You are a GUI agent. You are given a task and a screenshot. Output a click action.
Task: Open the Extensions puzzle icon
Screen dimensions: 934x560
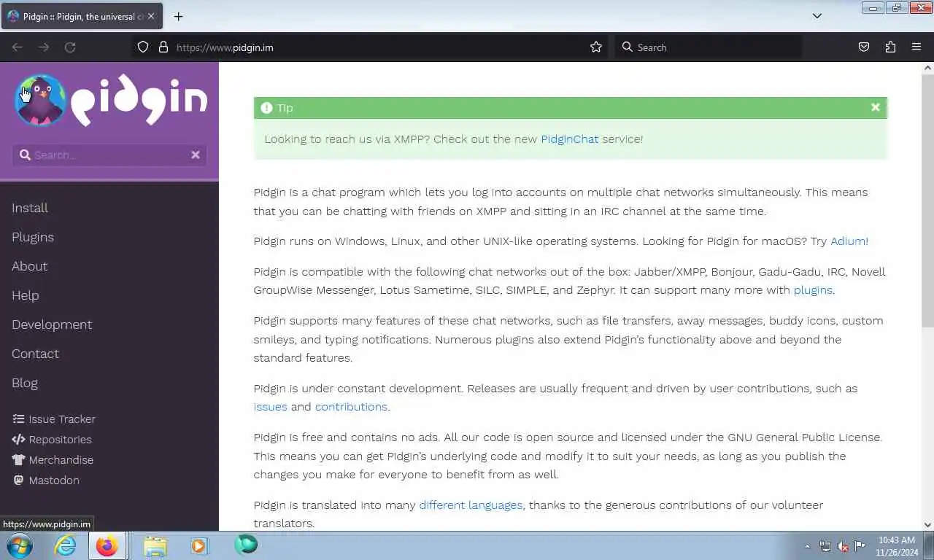point(890,47)
